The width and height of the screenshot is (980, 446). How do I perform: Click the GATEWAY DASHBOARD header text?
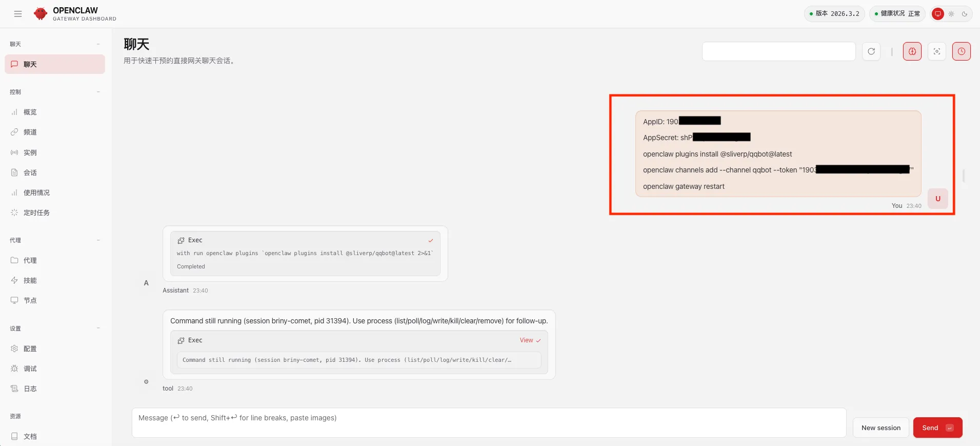pyautogui.click(x=85, y=19)
